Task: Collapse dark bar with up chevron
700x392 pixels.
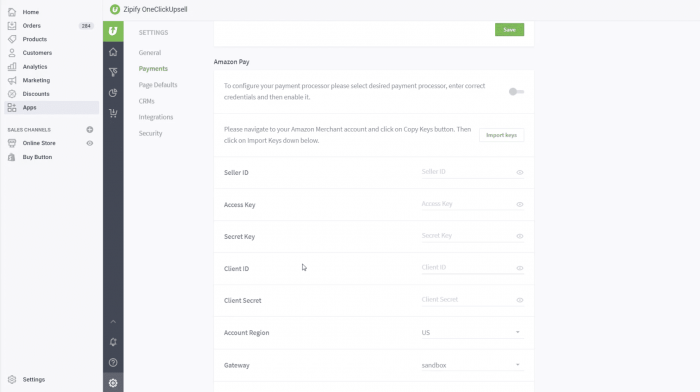Action: (x=113, y=321)
